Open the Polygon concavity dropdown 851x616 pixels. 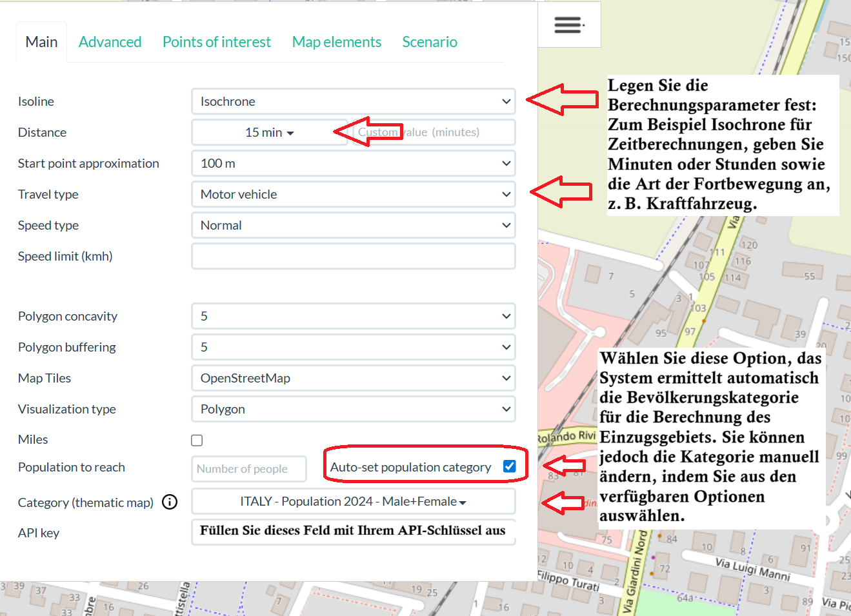pos(353,316)
